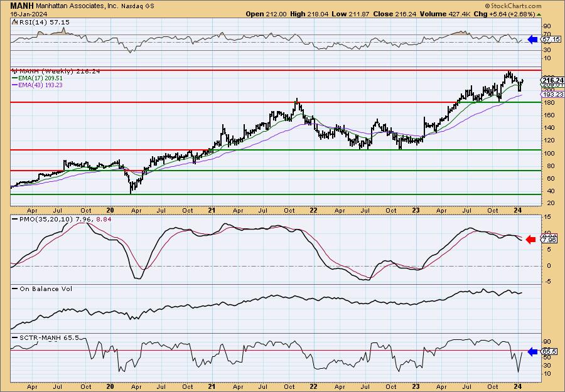Click the small area-chart icon before RSI(14)
This screenshot has height=392, width=565.
coord(14,22)
